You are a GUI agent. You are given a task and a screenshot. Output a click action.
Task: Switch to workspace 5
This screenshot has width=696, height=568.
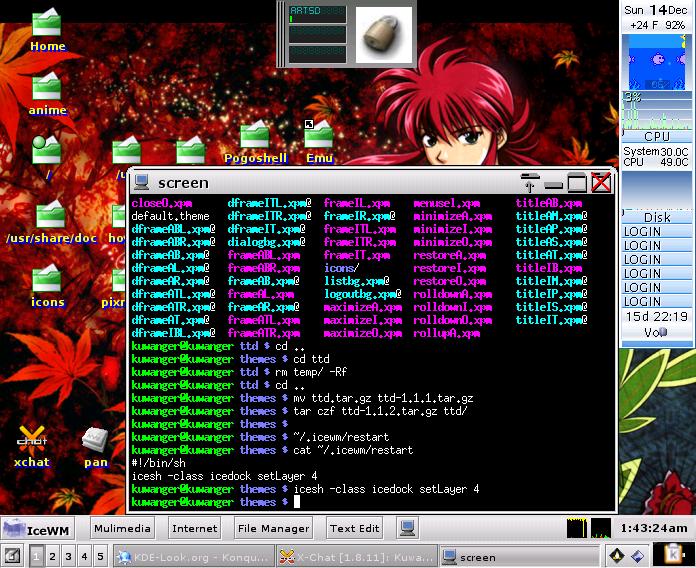[x=100, y=556]
